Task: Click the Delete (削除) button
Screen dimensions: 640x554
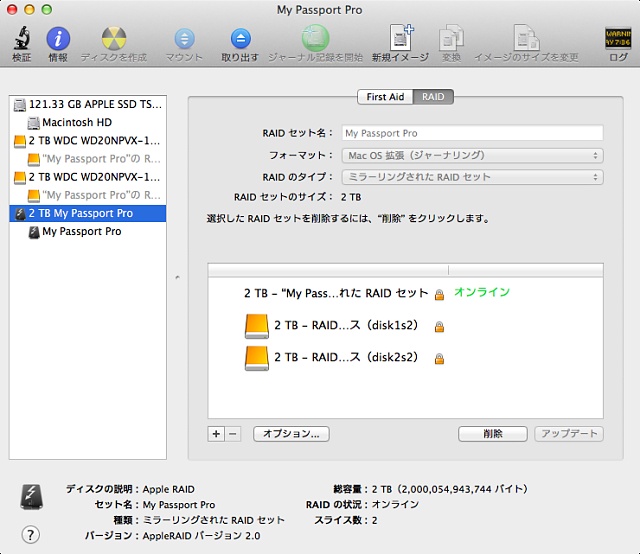Action: tap(493, 434)
